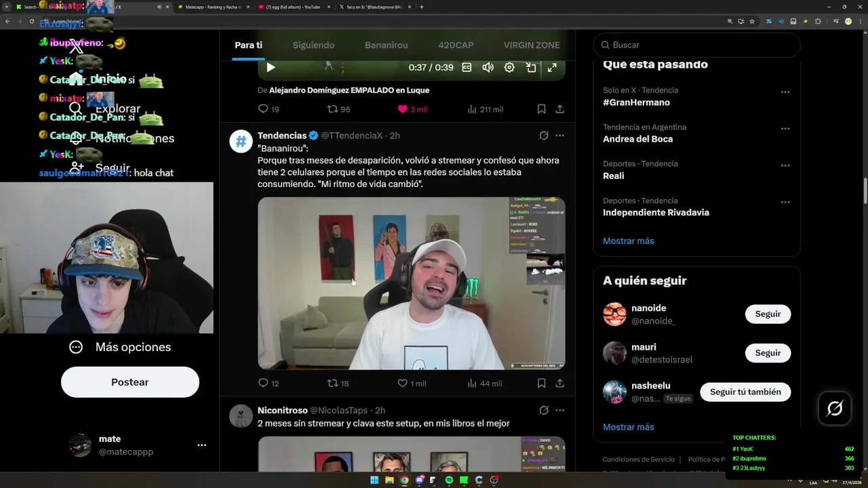The height and width of the screenshot is (488, 868).
Task: Open options for Reali trend
Action: (x=785, y=165)
